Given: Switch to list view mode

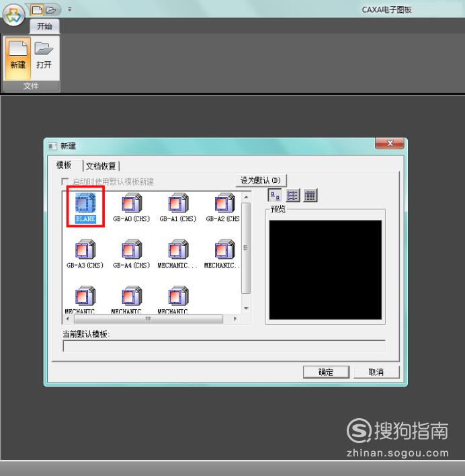Looking at the screenshot, I should [x=292, y=195].
